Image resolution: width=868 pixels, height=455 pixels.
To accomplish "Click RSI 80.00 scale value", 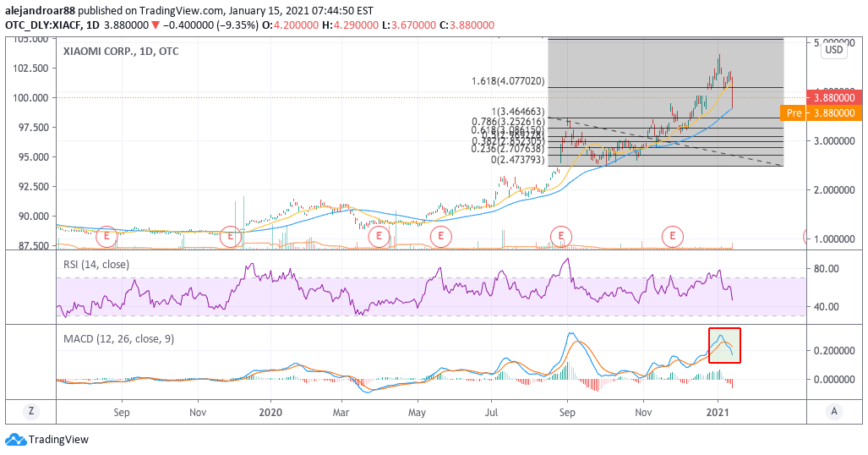I will [826, 269].
